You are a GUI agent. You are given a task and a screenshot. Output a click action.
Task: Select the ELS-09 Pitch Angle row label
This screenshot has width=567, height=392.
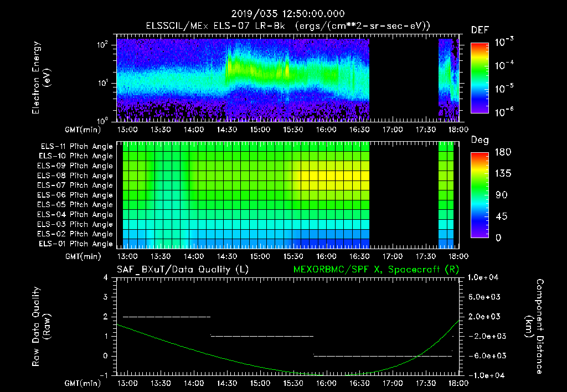click(x=75, y=166)
